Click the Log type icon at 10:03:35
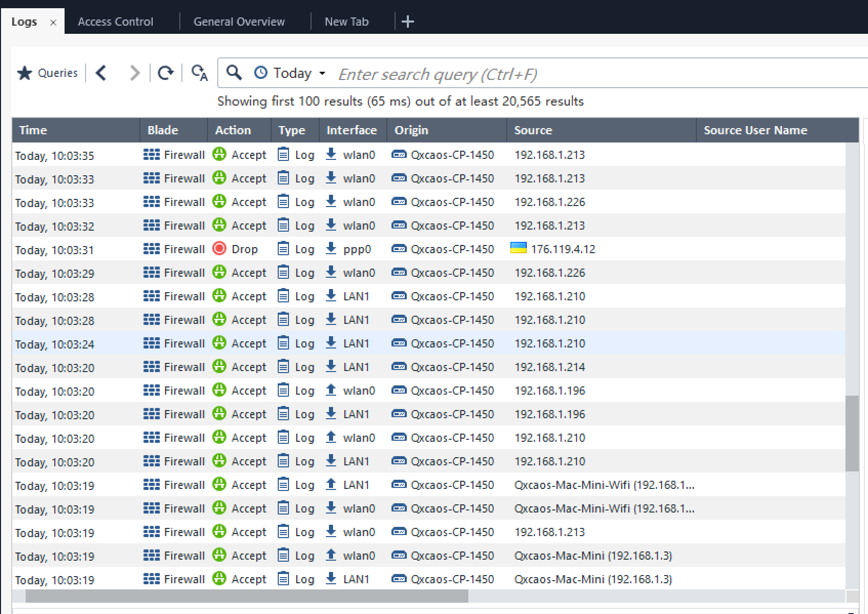The width and height of the screenshot is (868, 614). point(283,154)
